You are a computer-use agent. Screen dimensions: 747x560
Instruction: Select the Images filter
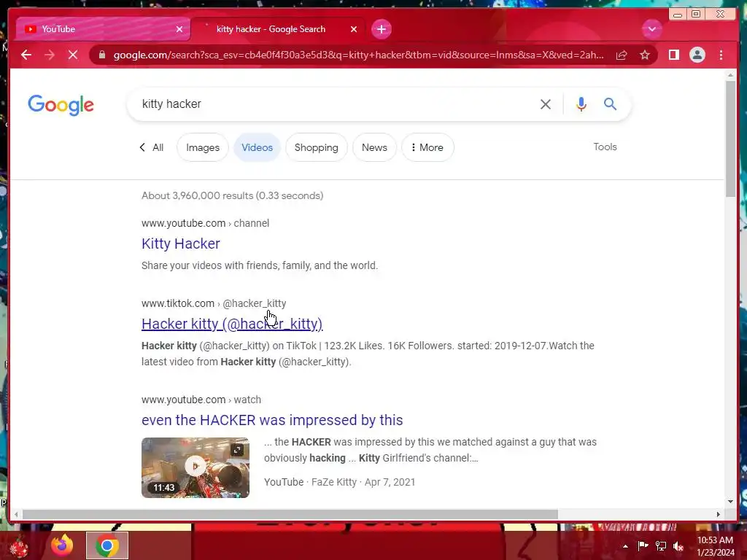tap(203, 147)
